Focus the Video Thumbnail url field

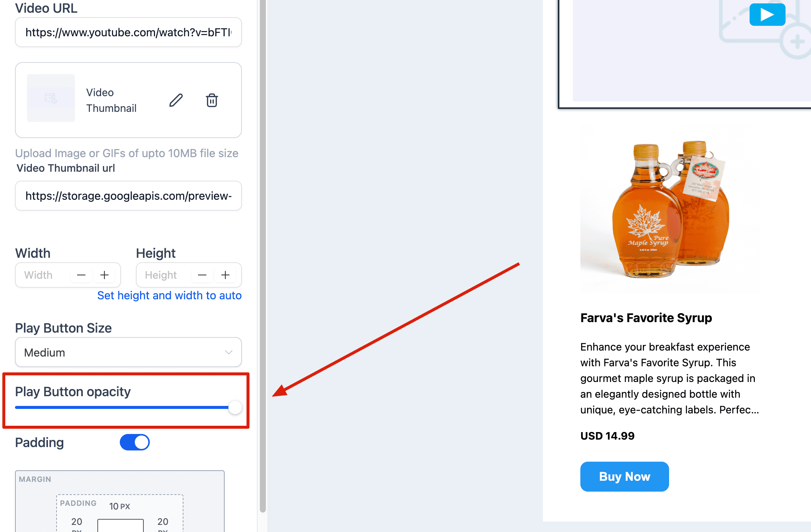(128, 196)
